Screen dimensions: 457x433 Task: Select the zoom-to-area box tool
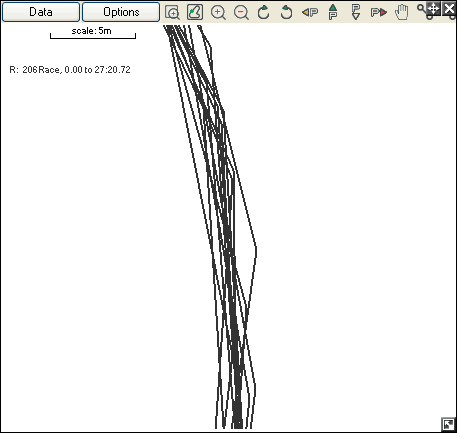[x=172, y=12]
